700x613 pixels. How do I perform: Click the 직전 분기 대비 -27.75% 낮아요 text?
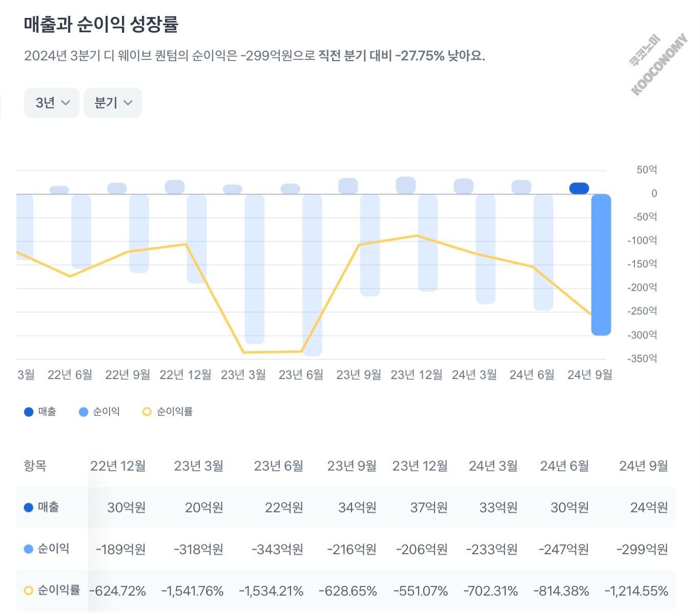coord(402,55)
